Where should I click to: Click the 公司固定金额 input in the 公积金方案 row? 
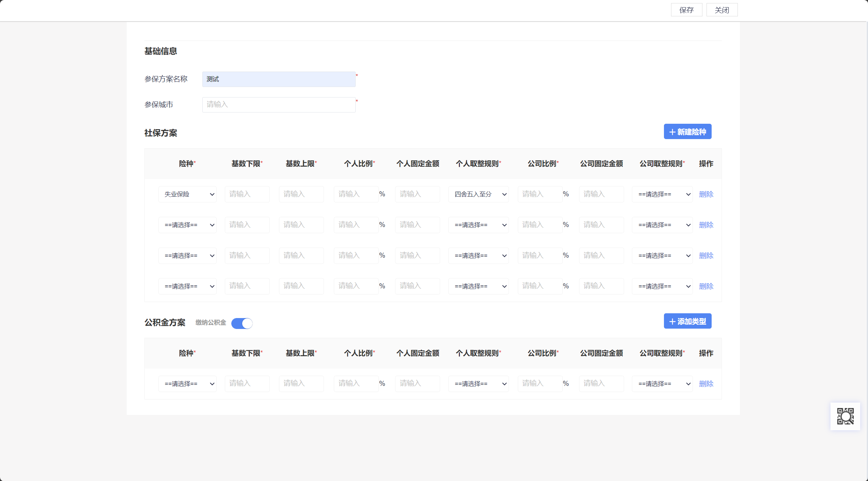601,384
